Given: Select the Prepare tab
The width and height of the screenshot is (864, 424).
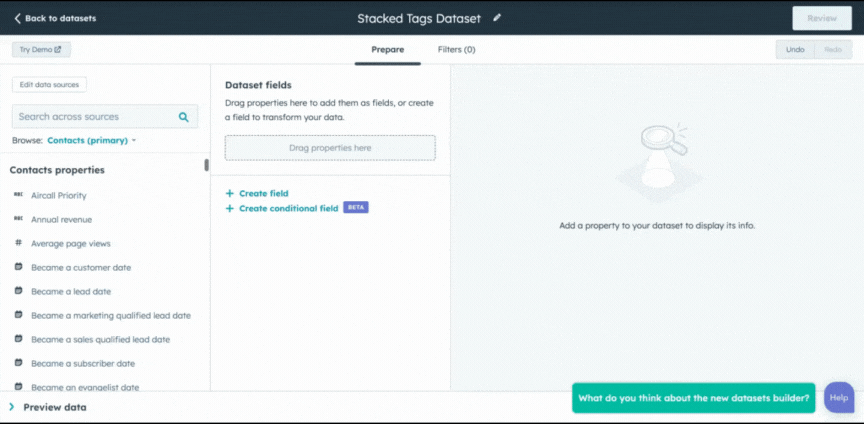Looking at the screenshot, I should [x=387, y=49].
